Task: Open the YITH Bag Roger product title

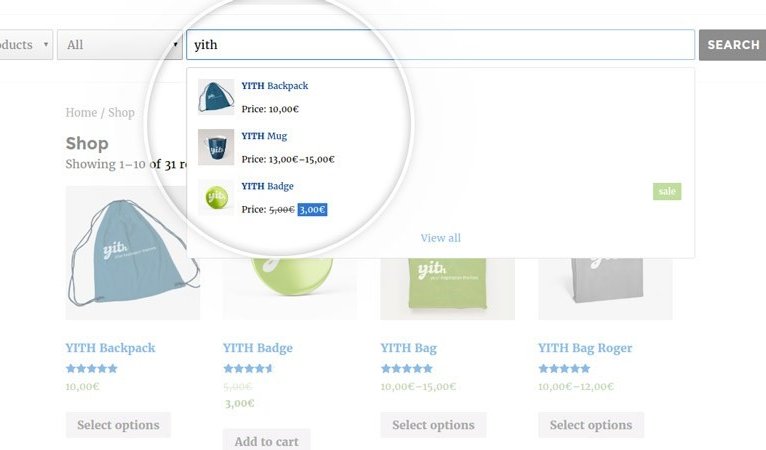Action: [585, 348]
